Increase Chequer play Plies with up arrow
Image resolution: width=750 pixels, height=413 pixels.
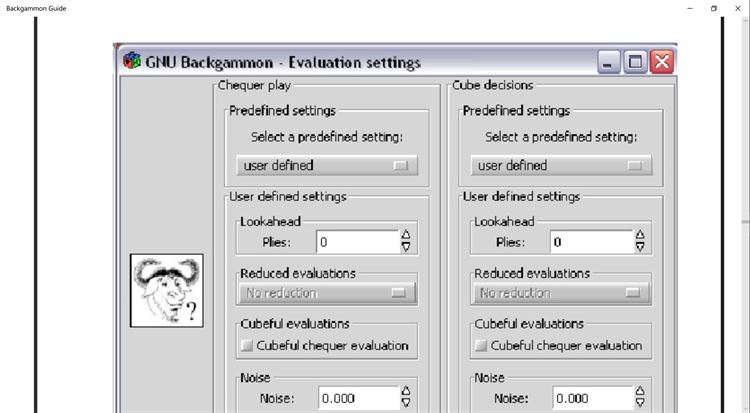pyautogui.click(x=406, y=235)
